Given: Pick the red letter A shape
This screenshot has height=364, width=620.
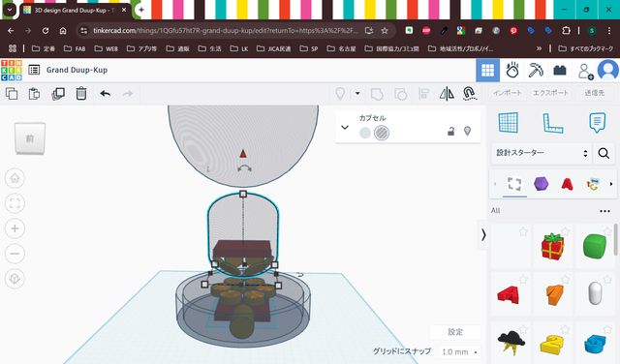Looking at the screenshot, I should [x=508, y=294].
